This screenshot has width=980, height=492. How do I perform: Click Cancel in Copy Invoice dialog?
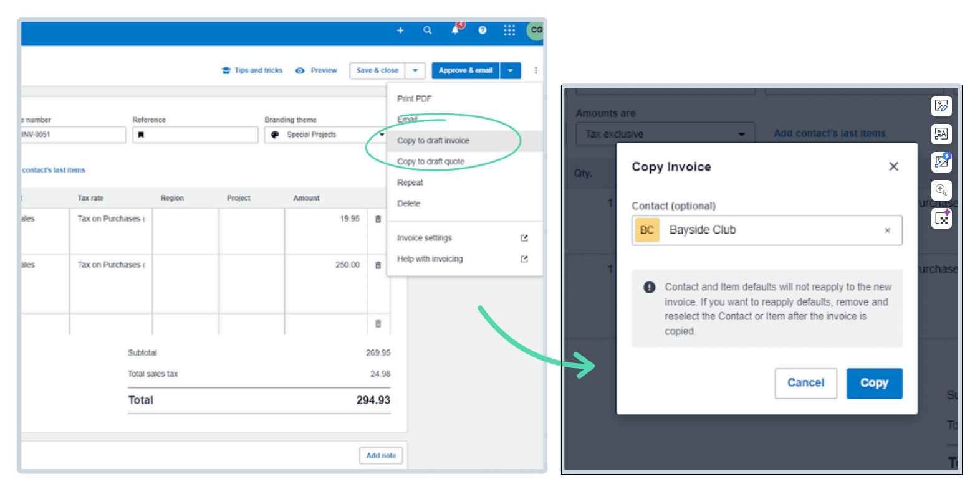click(x=805, y=383)
